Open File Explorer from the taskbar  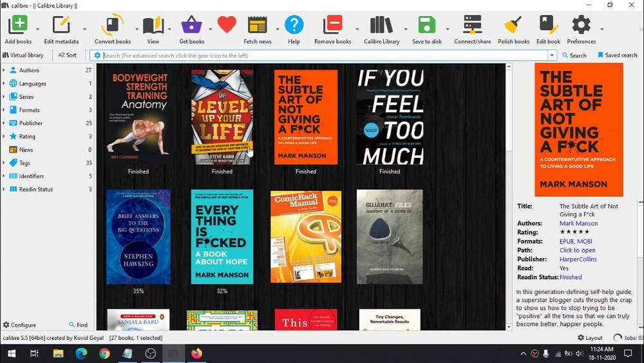pos(59,353)
